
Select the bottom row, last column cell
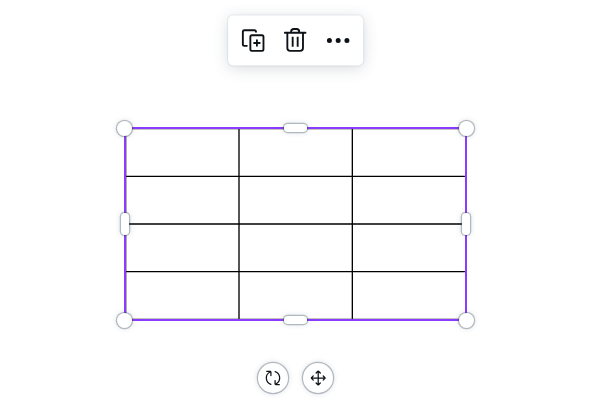point(409,295)
